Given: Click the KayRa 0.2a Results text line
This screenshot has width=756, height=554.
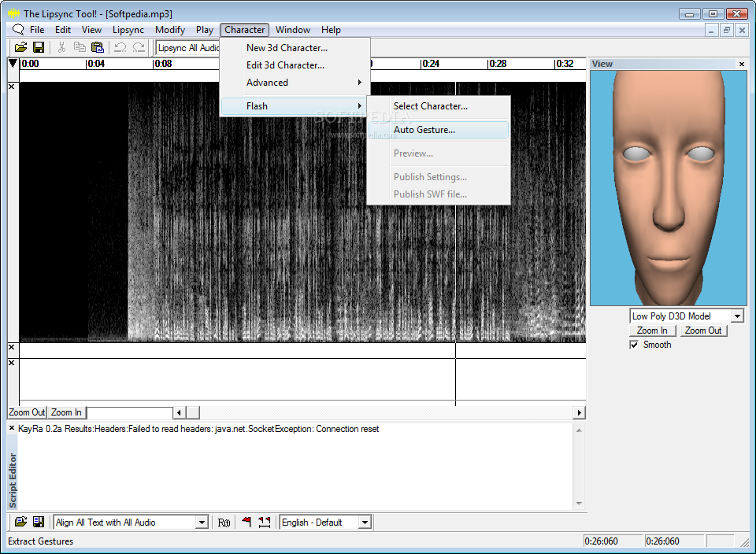Looking at the screenshot, I should (x=198, y=429).
